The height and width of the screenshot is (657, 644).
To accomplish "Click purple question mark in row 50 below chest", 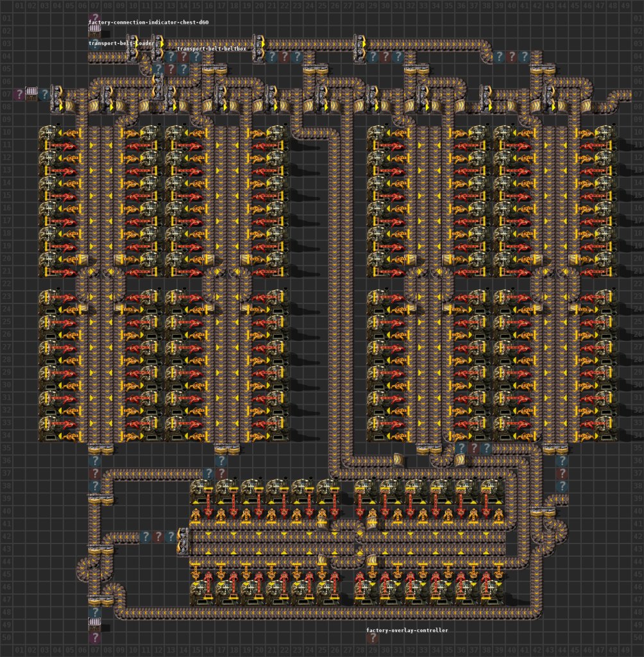I will 95,637.
